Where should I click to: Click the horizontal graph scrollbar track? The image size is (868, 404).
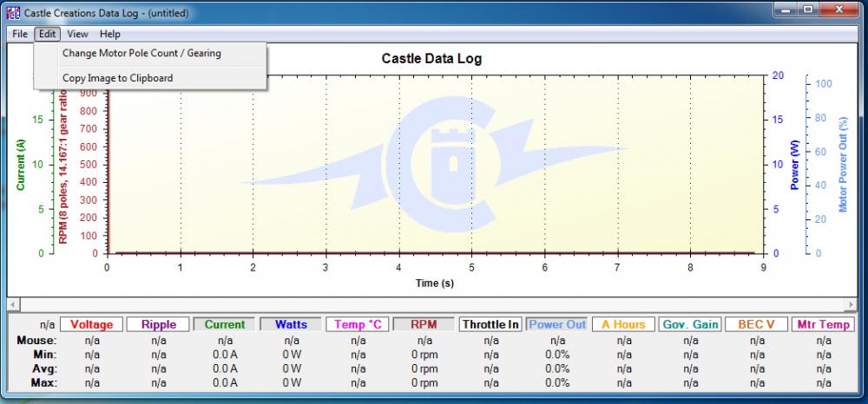tap(431, 304)
